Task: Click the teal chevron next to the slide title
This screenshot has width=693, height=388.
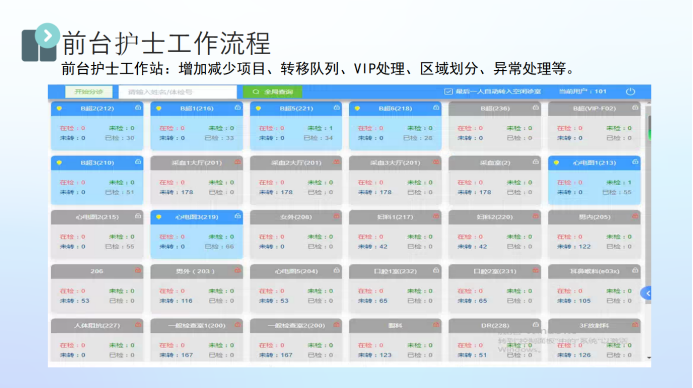Action: click(x=47, y=35)
